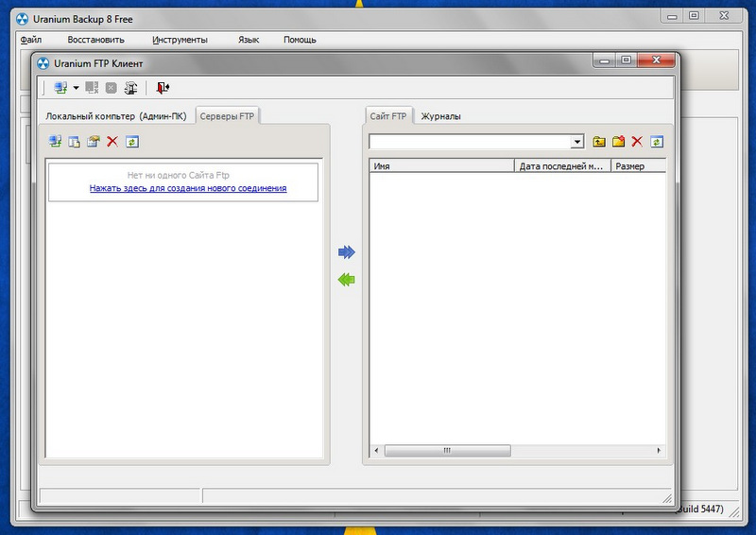Click the connect-to-site icon in the Серверы FTP toolbar
756x535 pixels.
click(55, 142)
